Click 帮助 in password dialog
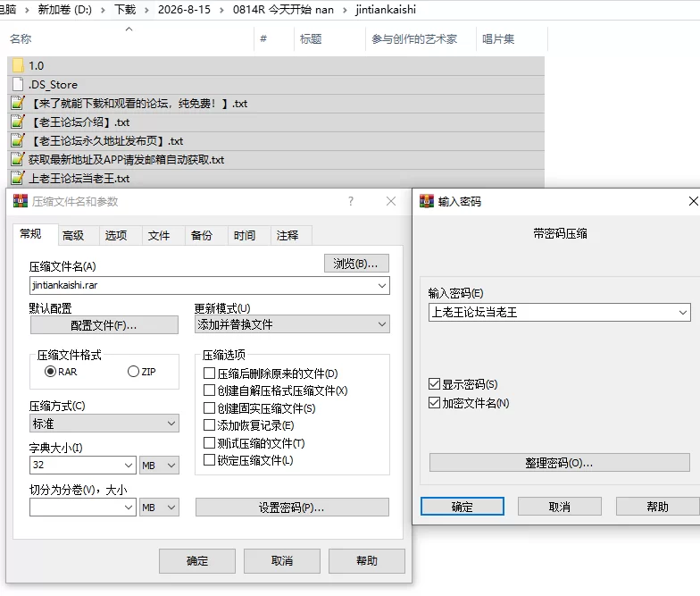This screenshot has height=596, width=700. point(657,506)
